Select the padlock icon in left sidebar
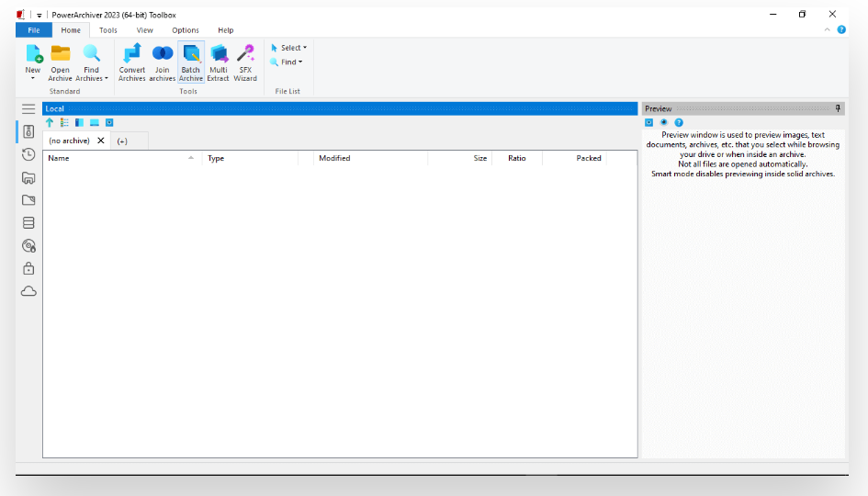868x496 pixels. [28, 268]
